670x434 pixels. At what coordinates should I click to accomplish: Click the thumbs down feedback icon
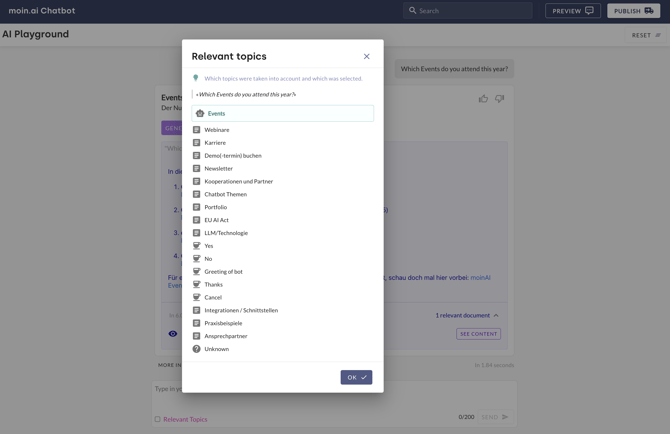pos(500,99)
